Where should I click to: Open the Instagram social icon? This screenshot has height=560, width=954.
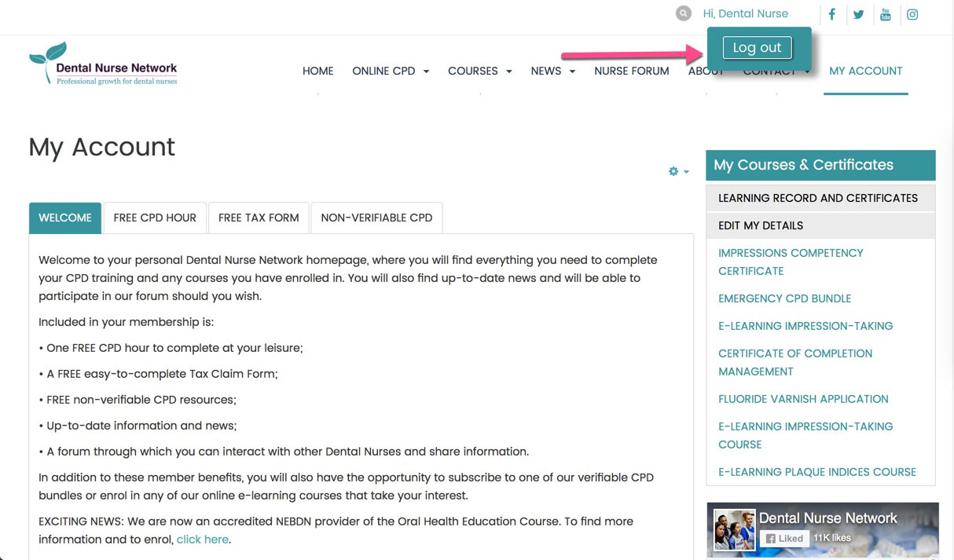(x=912, y=14)
